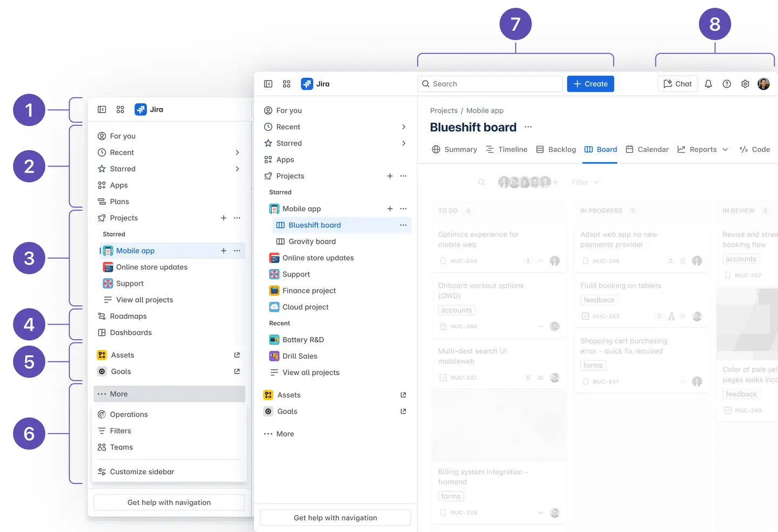Collapse the sidebar with the panel toggle icon
Viewport: 778px width, 532px height.
point(269,84)
